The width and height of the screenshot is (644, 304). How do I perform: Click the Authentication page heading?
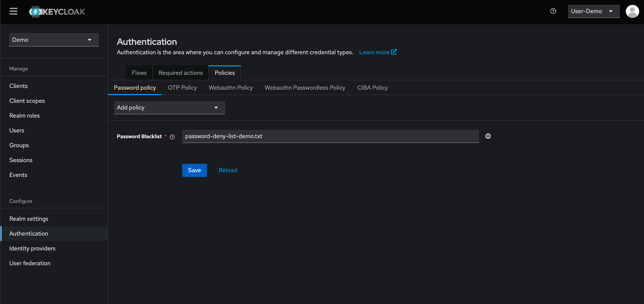point(147,42)
